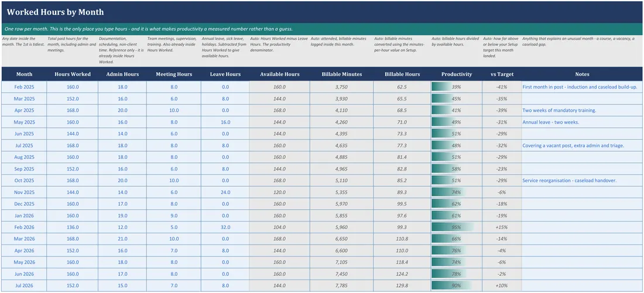Select Leave Hours 16.0 for May 2025
The height and width of the screenshot is (293, 644).
225,122
